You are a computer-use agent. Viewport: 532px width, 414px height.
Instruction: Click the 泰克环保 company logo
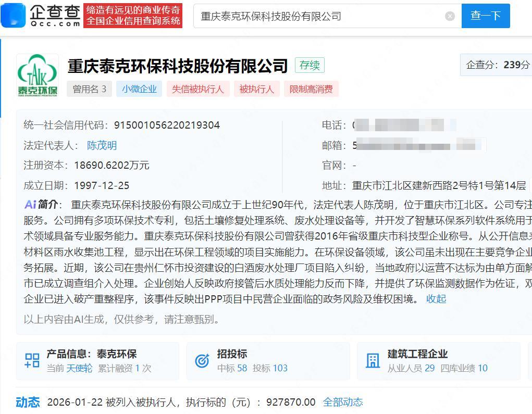pos(37,74)
